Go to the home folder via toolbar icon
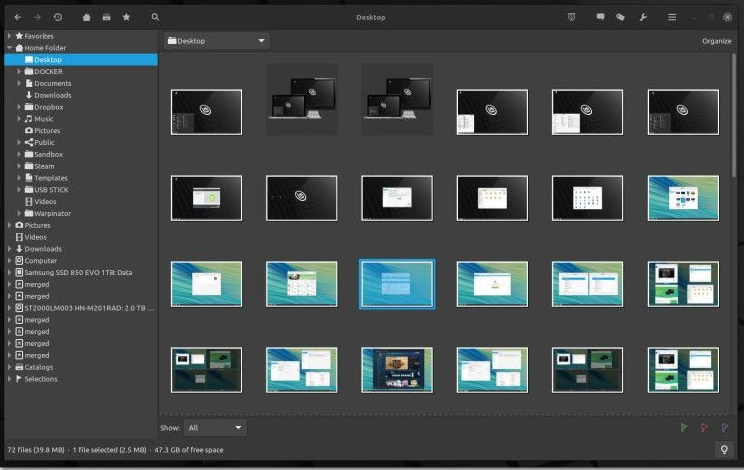Image resolution: width=744 pixels, height=470 pixels. point(86,17)
